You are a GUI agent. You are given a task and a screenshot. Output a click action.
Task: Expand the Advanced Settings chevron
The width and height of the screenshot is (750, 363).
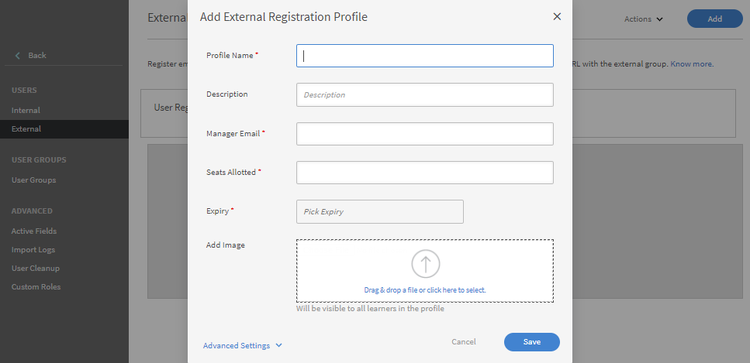click(x=279, y=345)
